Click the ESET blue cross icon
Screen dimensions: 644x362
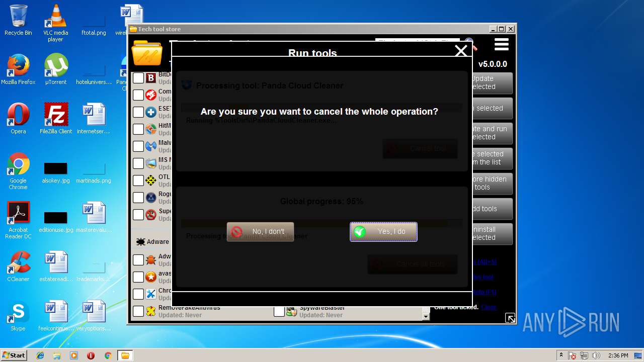pos(151,112)
